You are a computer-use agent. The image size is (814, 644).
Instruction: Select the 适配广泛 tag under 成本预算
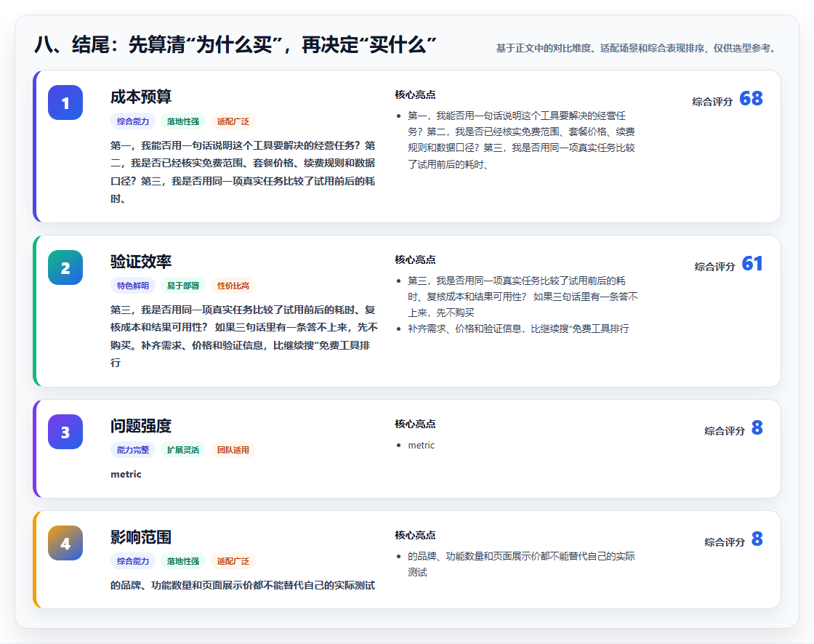[x=233, y=121]
